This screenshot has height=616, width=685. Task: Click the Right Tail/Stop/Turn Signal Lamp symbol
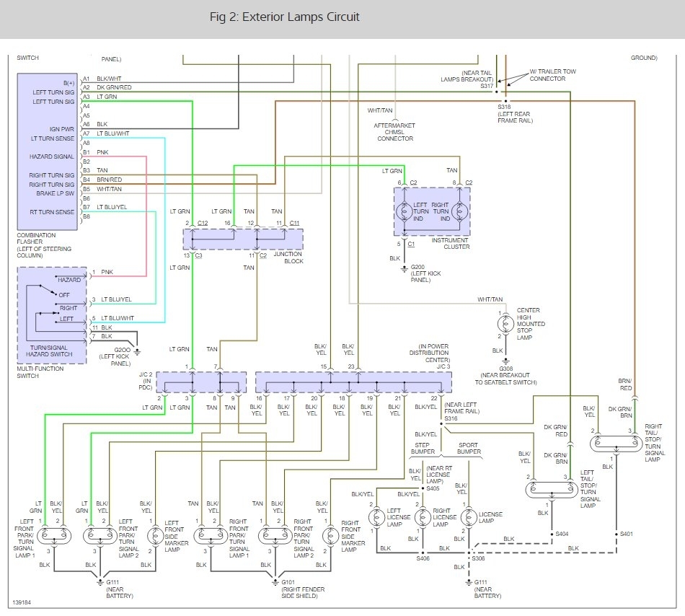click(616, 444)
